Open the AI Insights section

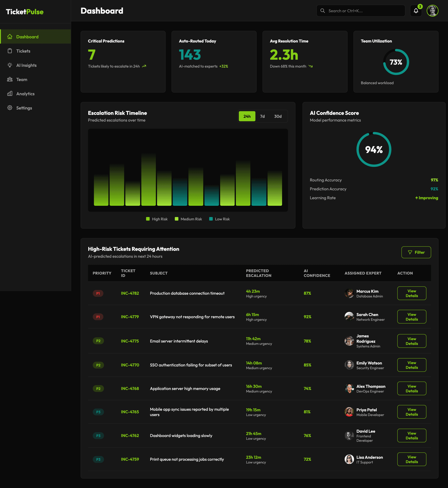(26, 65)
